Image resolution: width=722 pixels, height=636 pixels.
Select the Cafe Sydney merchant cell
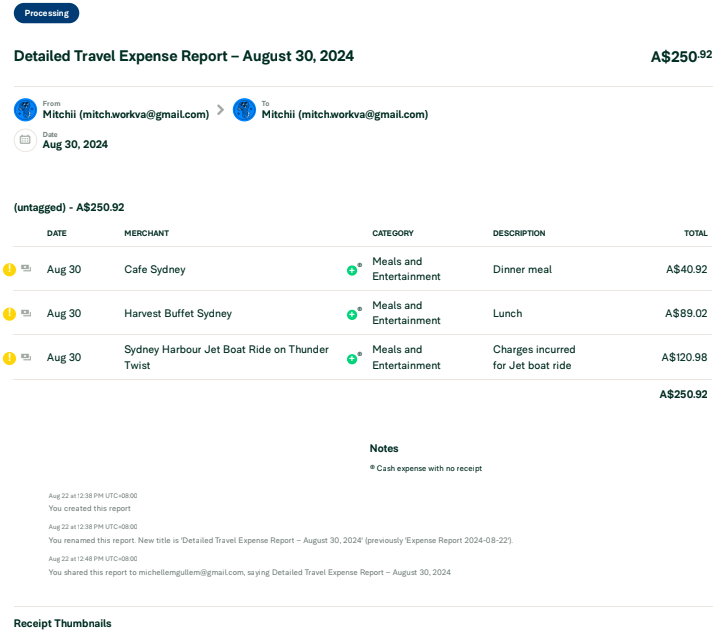[x=155, y=269]
